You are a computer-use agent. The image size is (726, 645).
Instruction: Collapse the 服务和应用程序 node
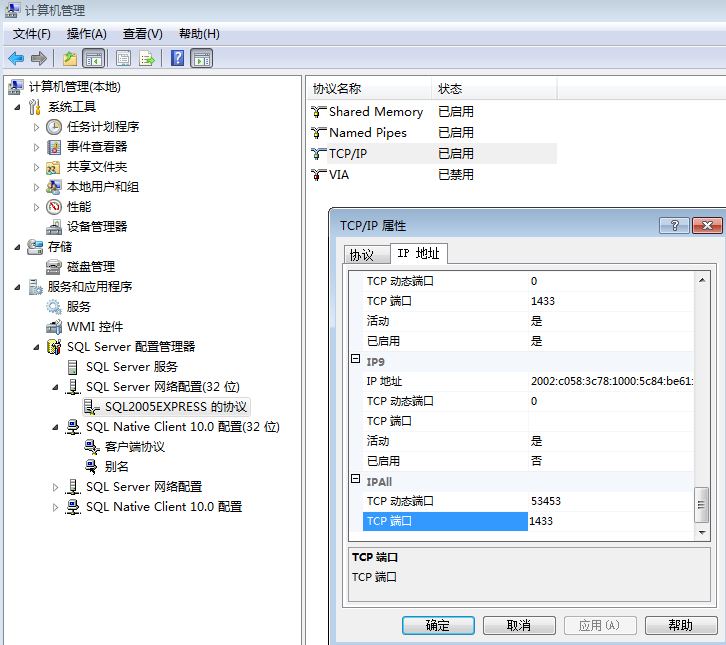tap(18, 287)
